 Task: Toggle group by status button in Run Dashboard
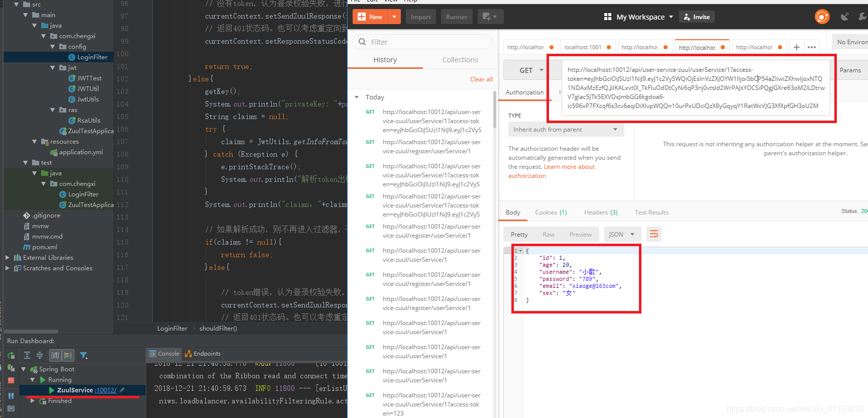(68, 355)
